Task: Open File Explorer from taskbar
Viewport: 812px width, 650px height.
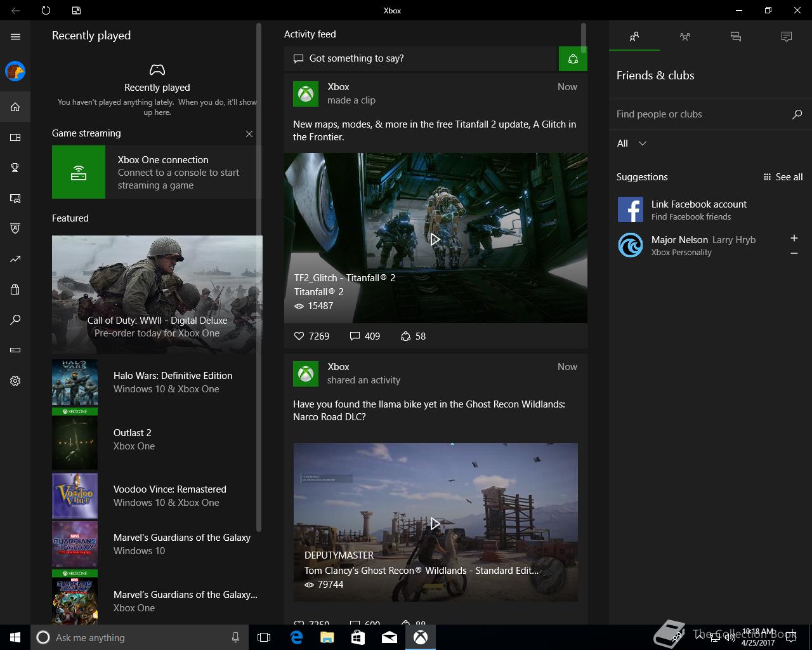Action: click(327, 637)
